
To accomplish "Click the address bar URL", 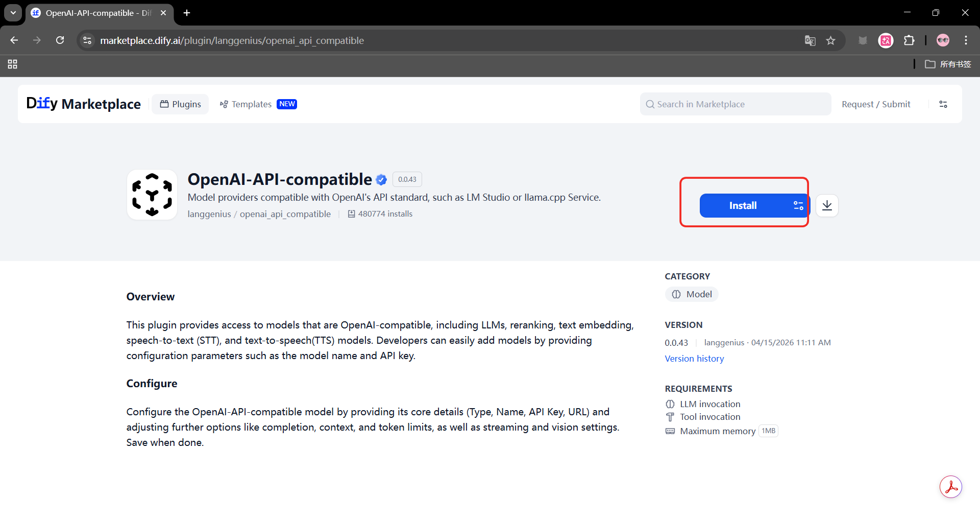I will coord(232,40).
